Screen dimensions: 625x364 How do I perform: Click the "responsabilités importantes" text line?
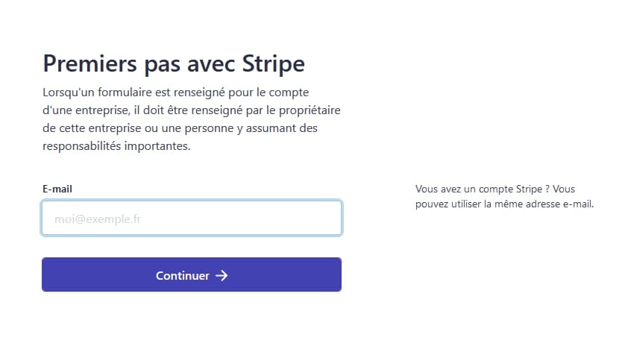(117, 146)
